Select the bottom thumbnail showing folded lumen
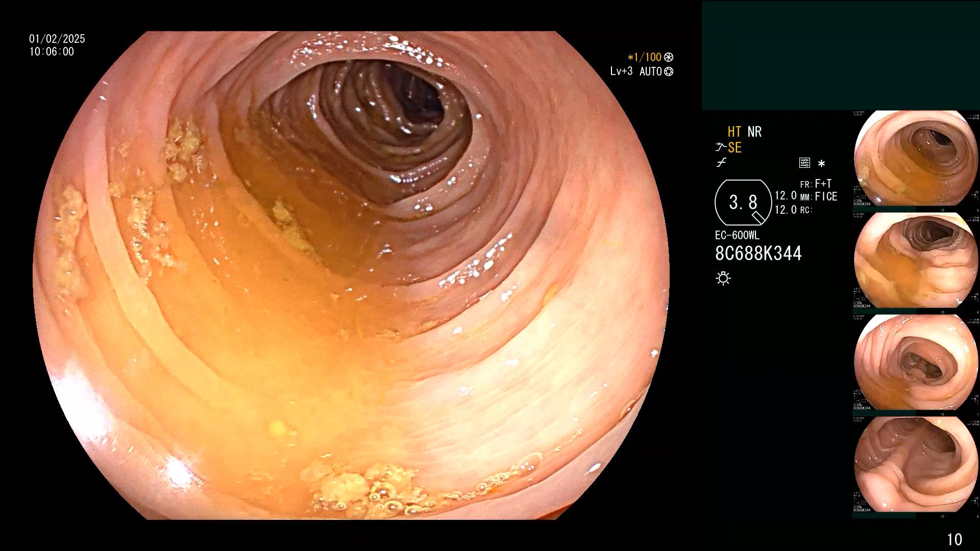This screenshot has height=551, width=980. tap(916, 464)
